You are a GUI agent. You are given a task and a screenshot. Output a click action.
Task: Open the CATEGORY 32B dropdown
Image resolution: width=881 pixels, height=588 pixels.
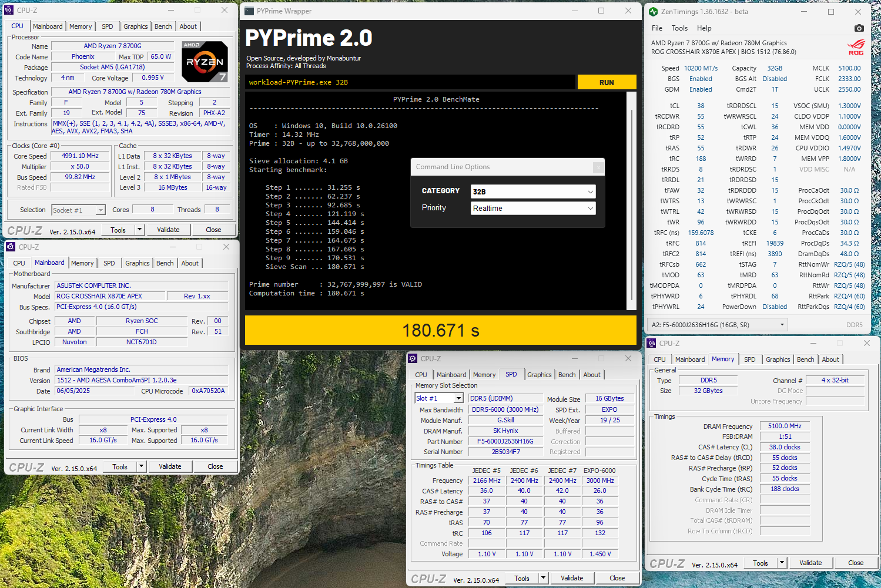(533, 191)
